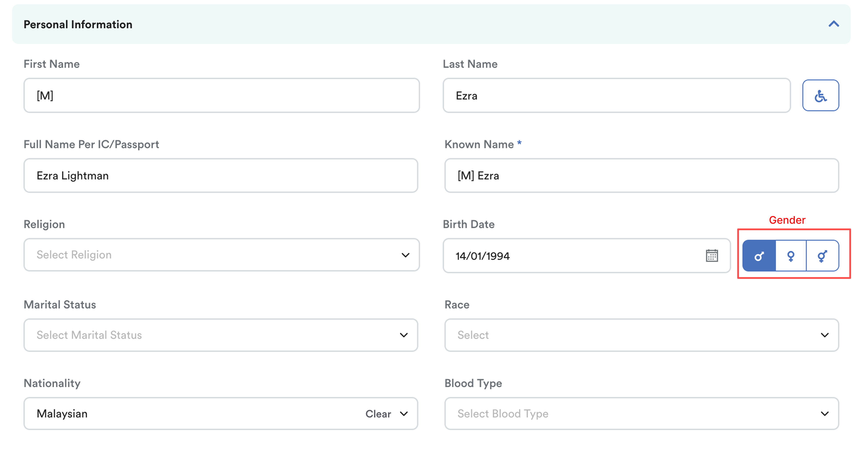The height and width of the screenshot is (450, 868).
Task: Open the birth date calendar picker
Action: (712, 256)
